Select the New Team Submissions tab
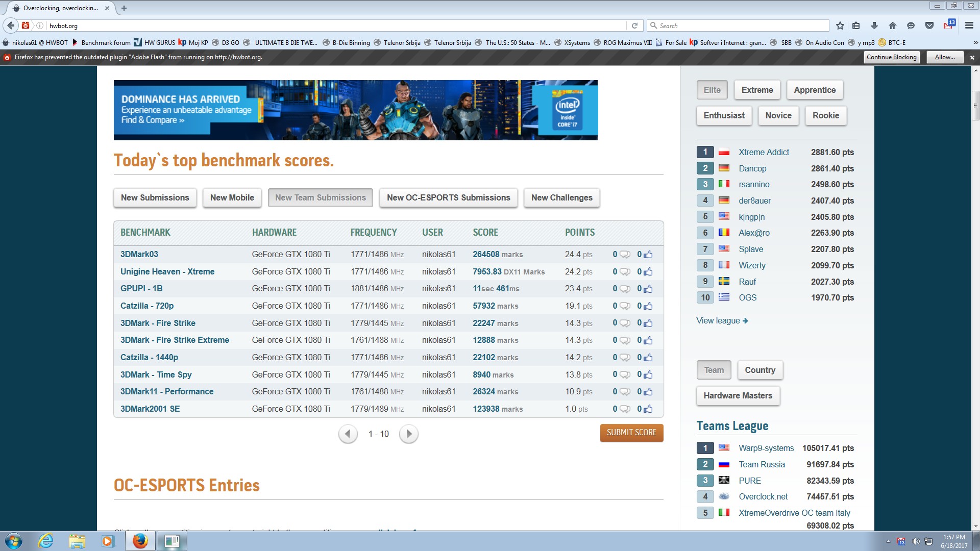Viewport: 980px width, 551px height. [321, 198]
